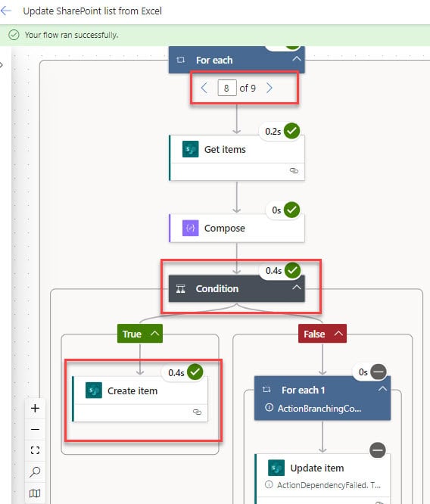This screenshot has height=504, width=430.
Task: Toggle the minimap
Action: pos(35,493)
